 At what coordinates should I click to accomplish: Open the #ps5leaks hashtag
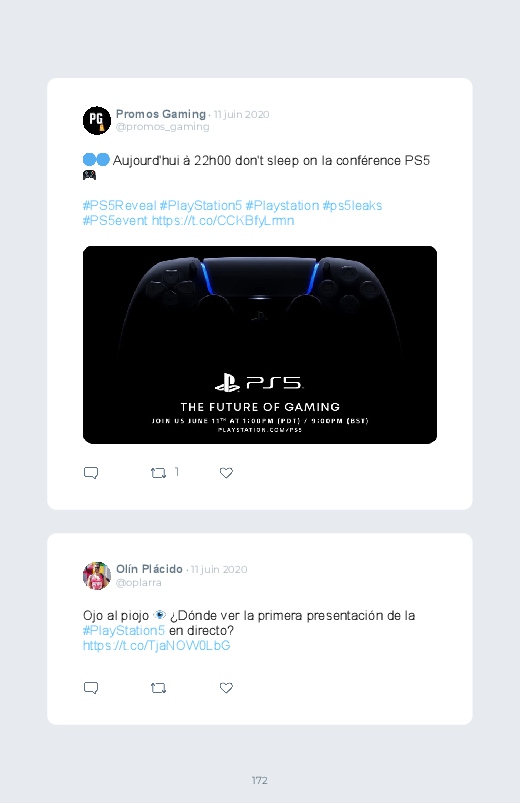pyautogui.click(x=352, y=205)
